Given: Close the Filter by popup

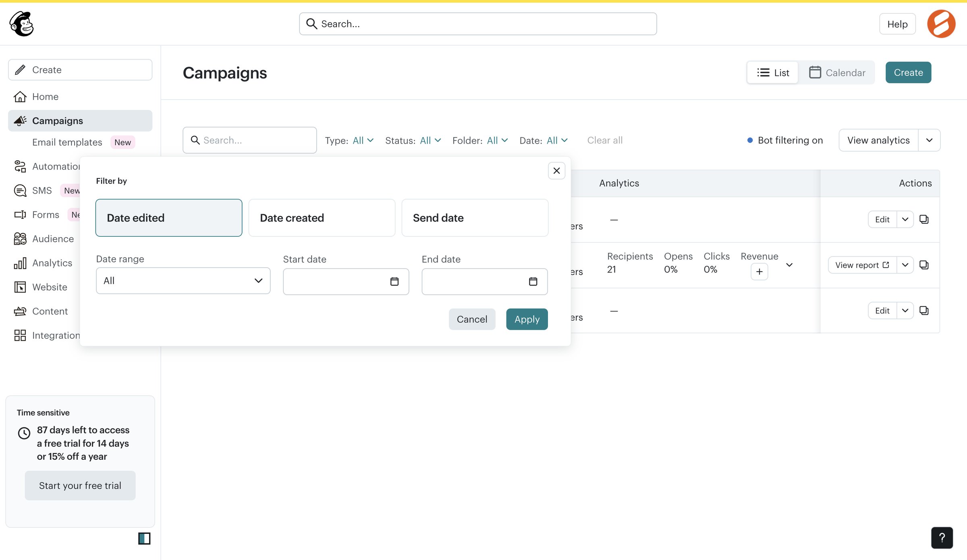Looking at the screenshot, I should coord(556,171).
